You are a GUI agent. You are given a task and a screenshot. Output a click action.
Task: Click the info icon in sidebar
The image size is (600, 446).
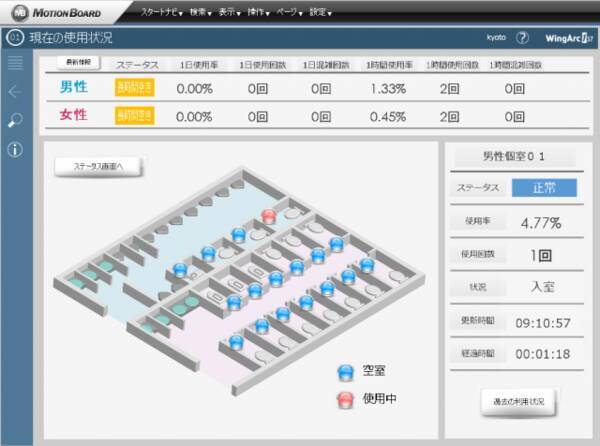15,151
